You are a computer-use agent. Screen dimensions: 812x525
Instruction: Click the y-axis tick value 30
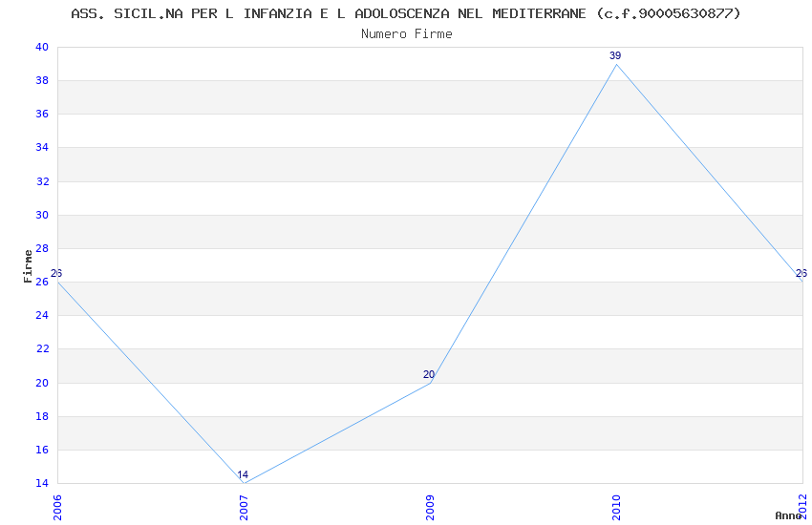tap(42, 215)
